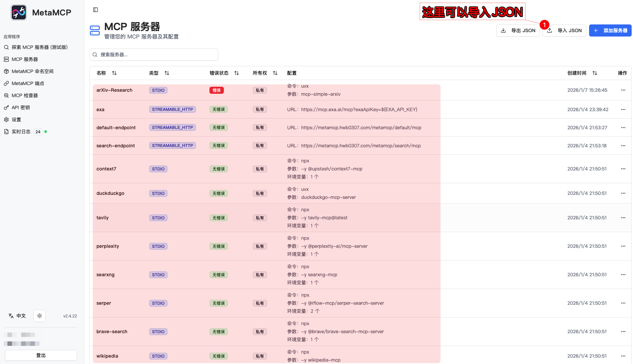This screenshot has height=364, width=633.
Task: Toggle the light/dark theme sun button
Action: point(40,316)
